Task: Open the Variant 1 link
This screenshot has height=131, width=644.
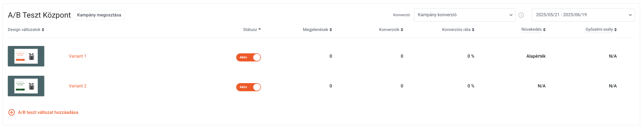Action: pyautogui.click(x=77, y=56)
